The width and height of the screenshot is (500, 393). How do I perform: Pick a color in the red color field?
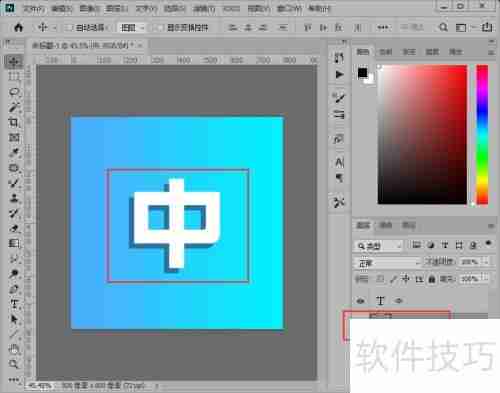(422, 134)
